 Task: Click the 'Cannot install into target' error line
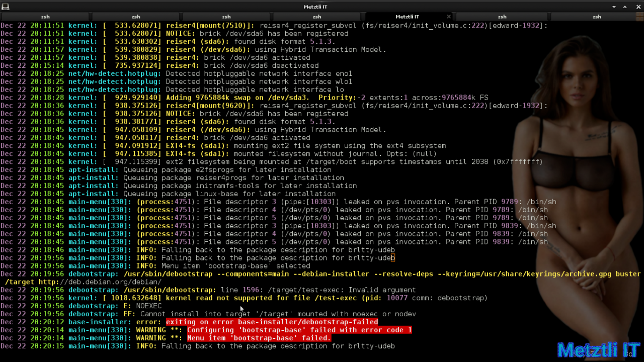(278, 314)
